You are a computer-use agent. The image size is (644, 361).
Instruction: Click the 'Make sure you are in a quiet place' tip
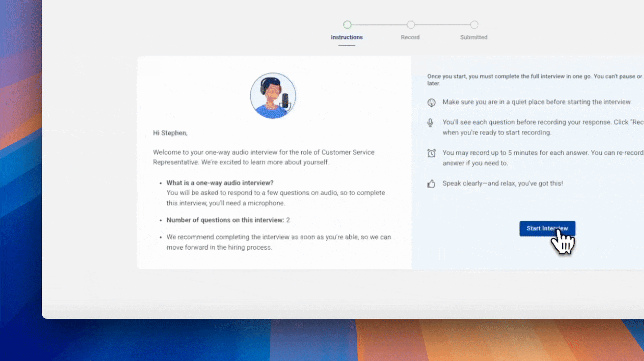coord(536,102)
